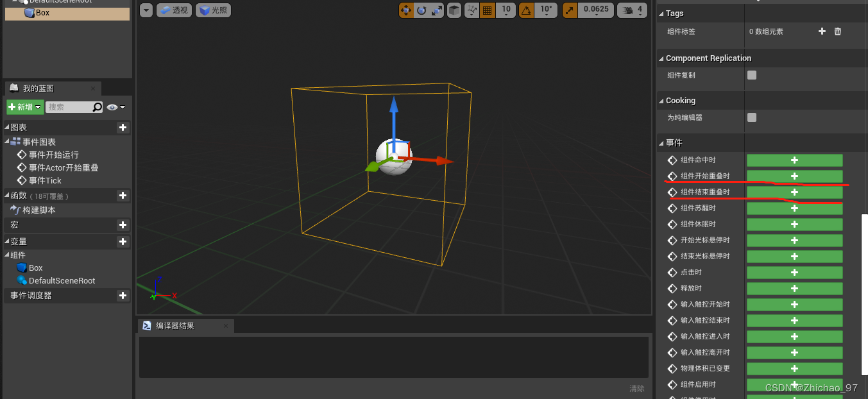
Task: Collapse the Cooking section
Action: point(661,101)
